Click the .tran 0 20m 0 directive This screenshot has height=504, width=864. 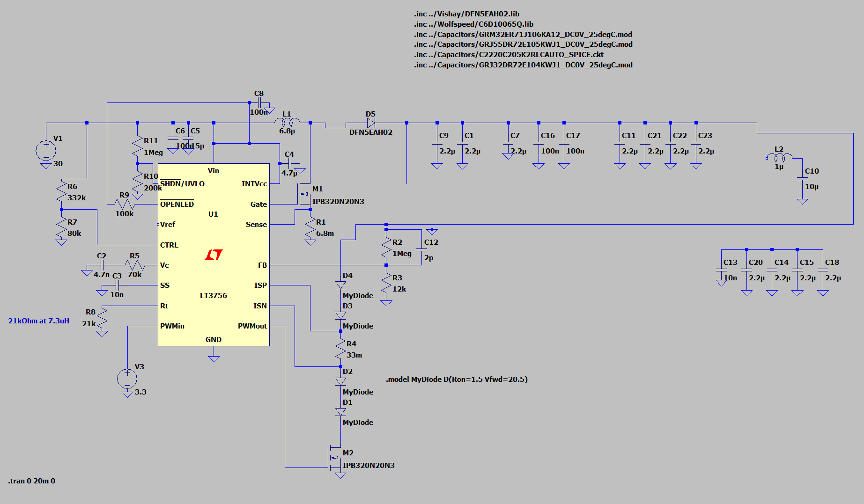coord(32,481)
